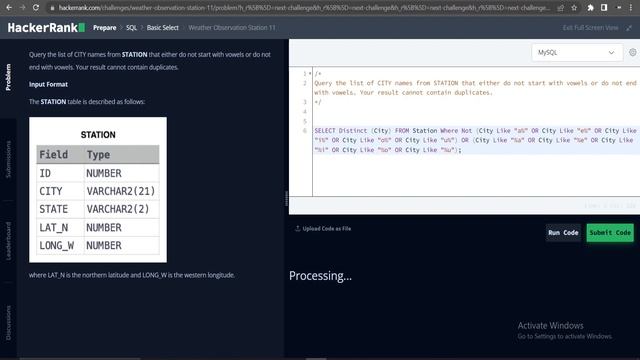
Task: Click the collapse full screen arrows icon
Action: coord(629,28)
